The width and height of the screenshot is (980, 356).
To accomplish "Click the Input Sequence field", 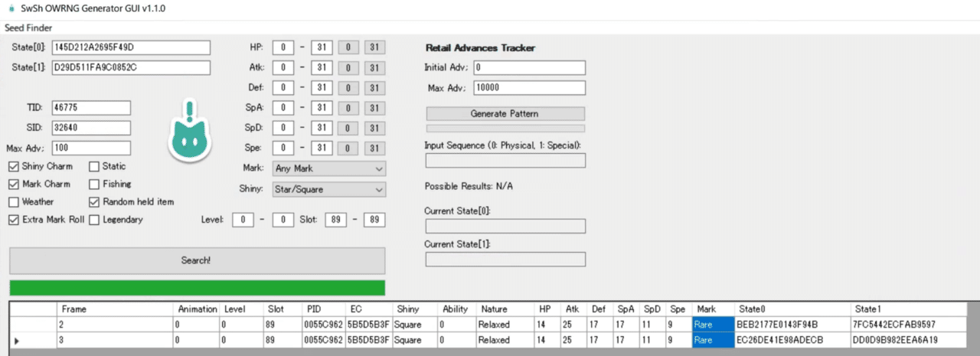I will [505, 160].
